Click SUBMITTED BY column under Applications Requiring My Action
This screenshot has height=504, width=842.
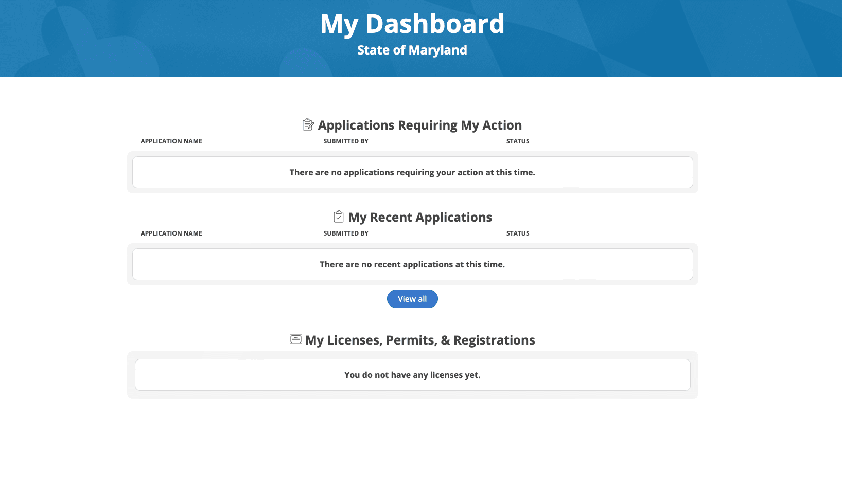[x=346, y=141]
